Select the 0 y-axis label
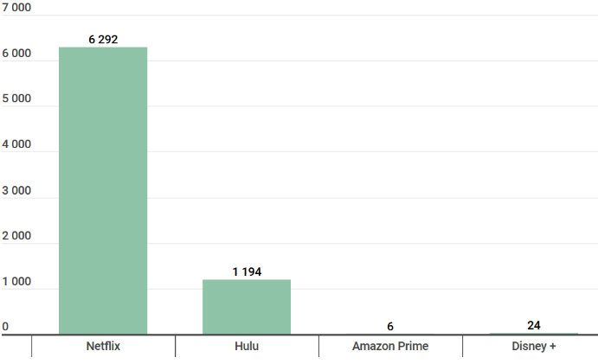598x364 pixels. [x=5, y=327]
